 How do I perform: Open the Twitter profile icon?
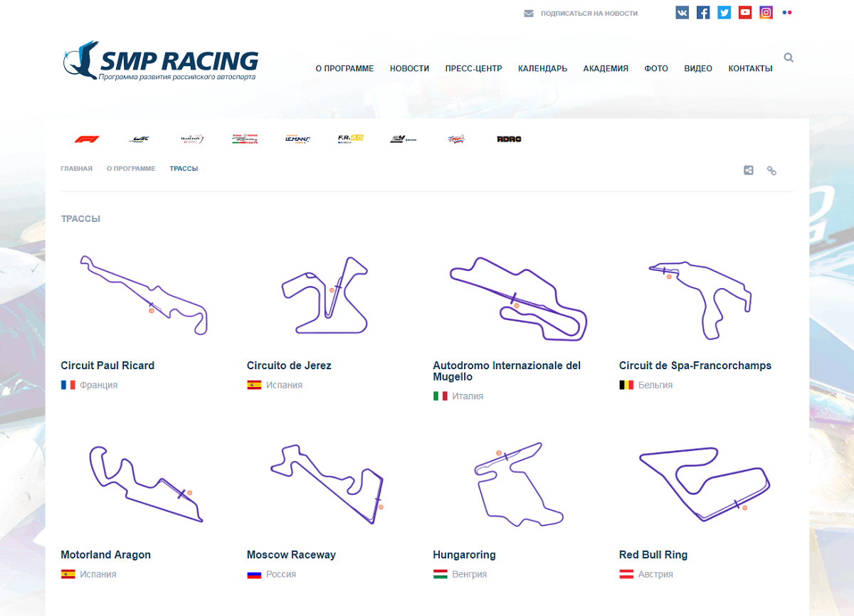pyautogui.click(x=724, y=12)
